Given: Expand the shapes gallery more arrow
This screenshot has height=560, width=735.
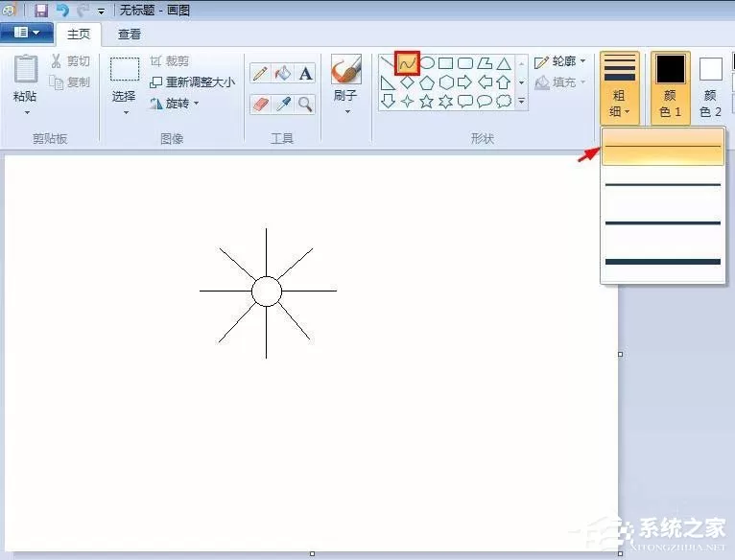Looking at the screenshot, I should click(521, 101).
